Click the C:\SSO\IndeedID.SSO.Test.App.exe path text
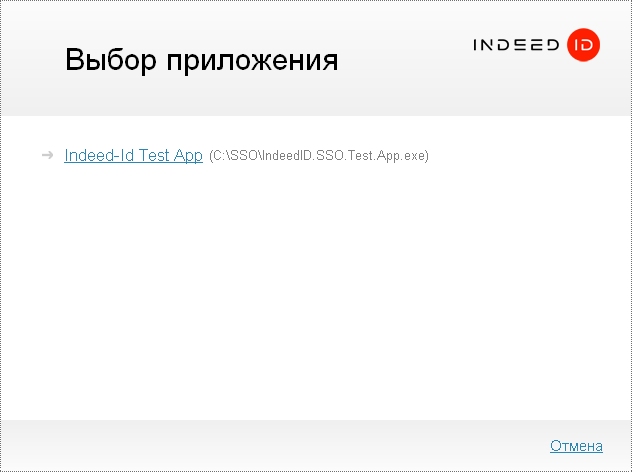The image size is (632, 472). tap(318, 157)
